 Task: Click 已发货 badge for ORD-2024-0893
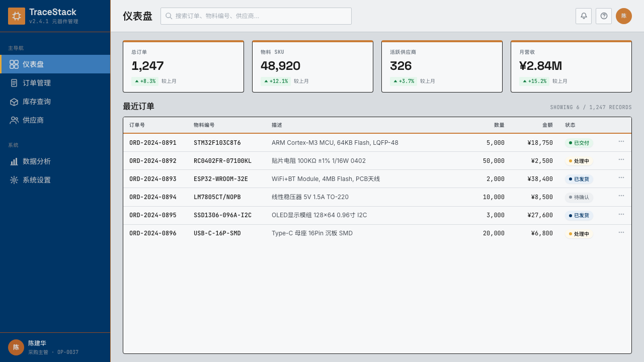579,179
